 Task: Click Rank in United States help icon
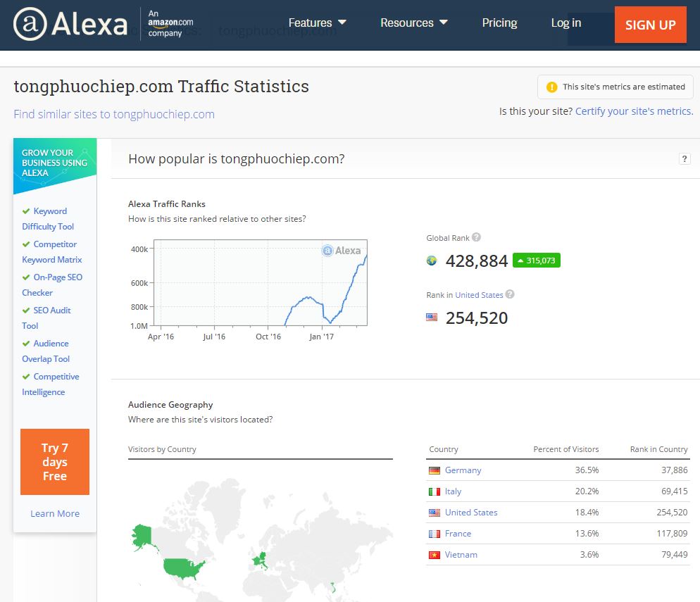[510, 294]
